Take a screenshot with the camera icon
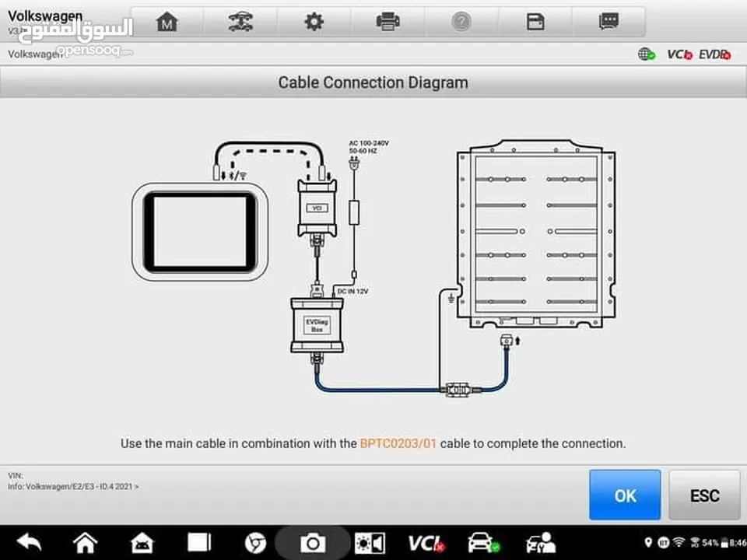Screen dimensions: 747x560 pos(313,543)
